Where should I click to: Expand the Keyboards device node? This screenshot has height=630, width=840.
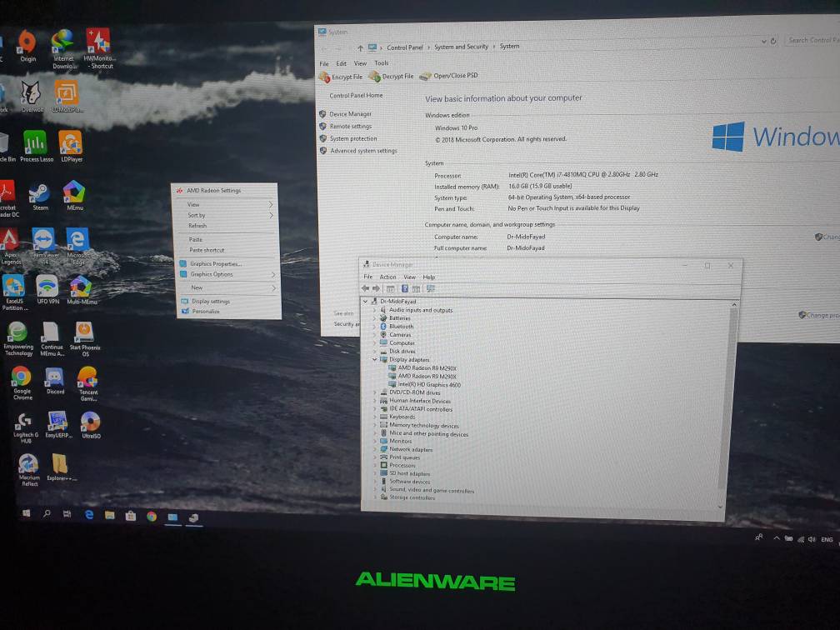click(x=374, y=417)
